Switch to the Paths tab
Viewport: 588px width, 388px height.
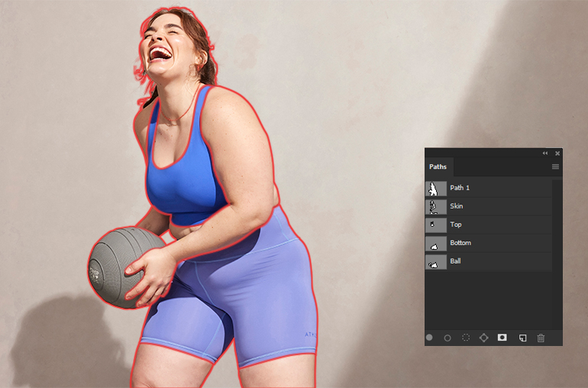coord(438,167)
